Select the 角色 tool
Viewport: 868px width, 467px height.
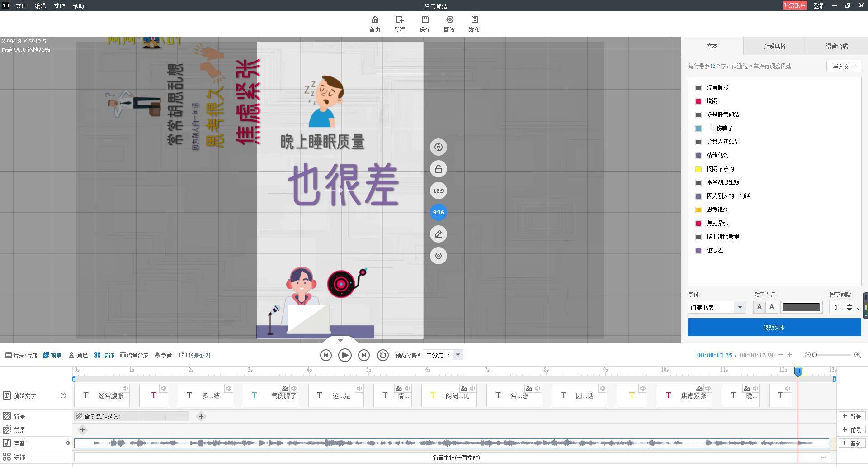click(78, 355)
